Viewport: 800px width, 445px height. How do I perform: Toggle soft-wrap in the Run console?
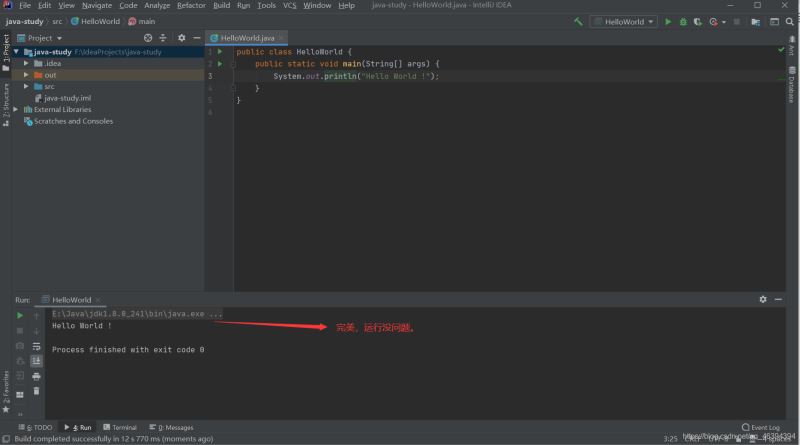pos(37,346)
